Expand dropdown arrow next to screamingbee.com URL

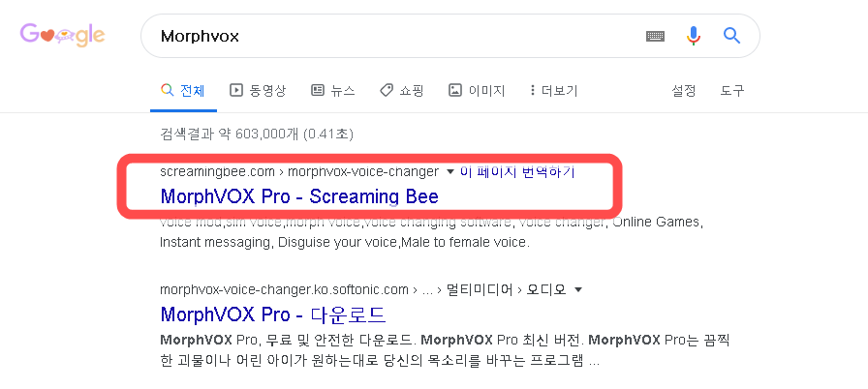[450, 172]
